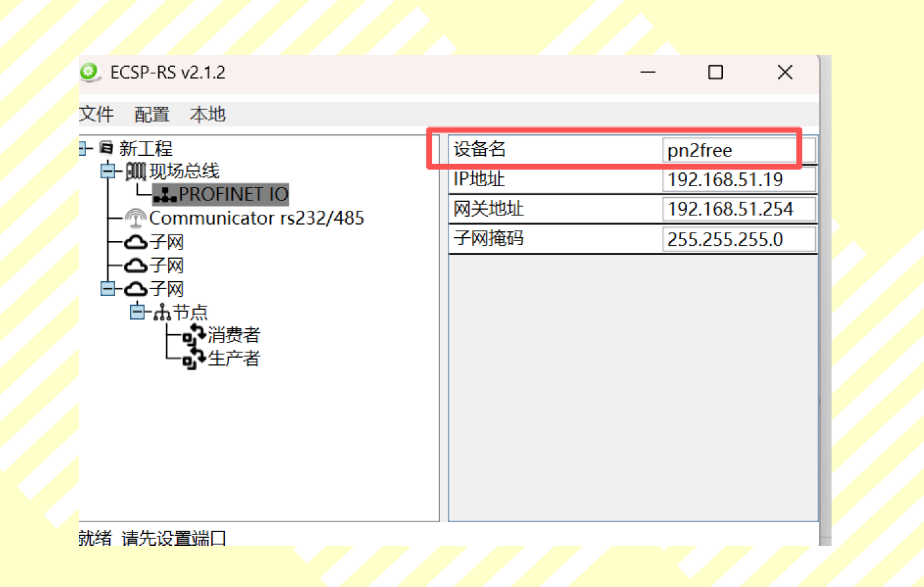
Task: Click the 生产者 producer icon
Action: pyautogui.click(x=194, y=358)
